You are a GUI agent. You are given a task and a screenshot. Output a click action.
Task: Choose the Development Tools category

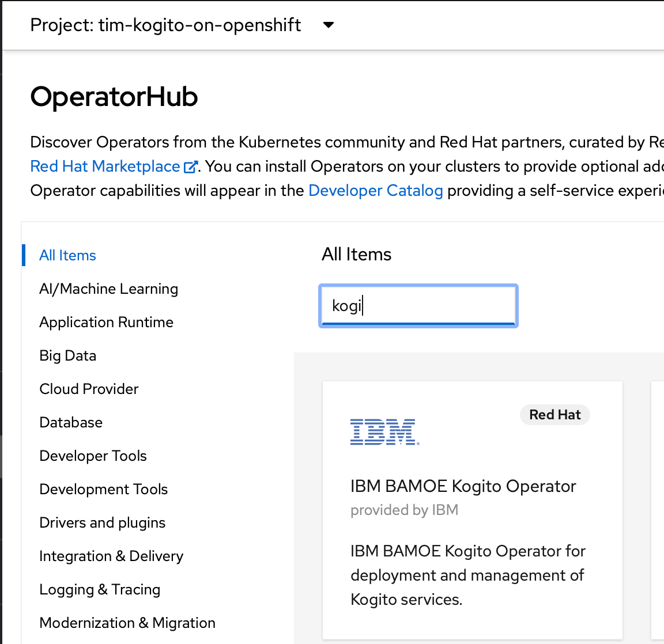[x=104, y=489]
